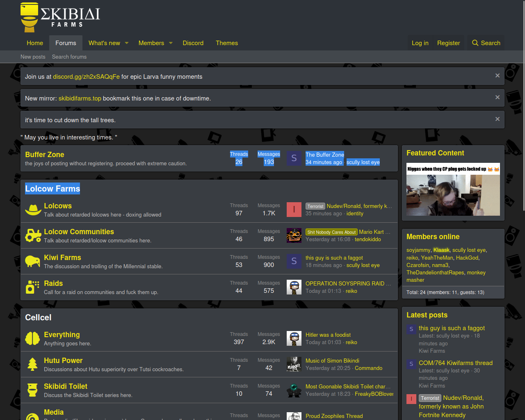
Task: Open the Cellcel category heading
Action: click(x=38, y=317)
